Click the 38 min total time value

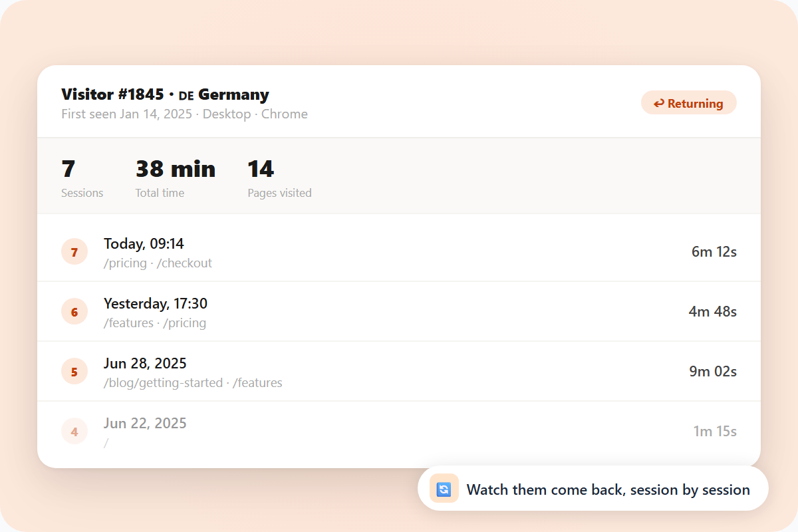(x=176, y=169)
